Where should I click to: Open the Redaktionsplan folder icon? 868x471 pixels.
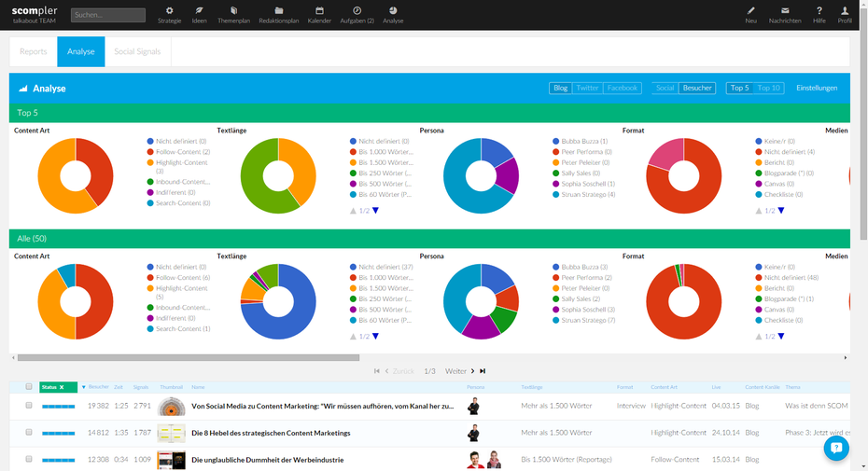click(x=279, y=10)
